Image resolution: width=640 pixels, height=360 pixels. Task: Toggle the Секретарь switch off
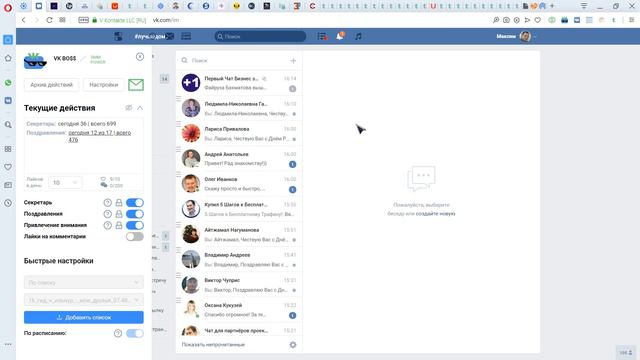click(135, 202)
